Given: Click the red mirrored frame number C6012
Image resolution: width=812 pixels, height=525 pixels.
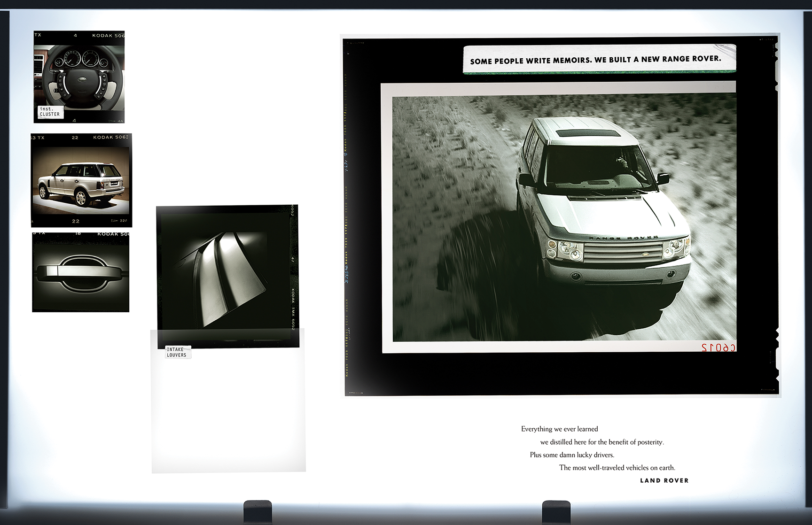Looking at the screenshot, I should point(718,347).
